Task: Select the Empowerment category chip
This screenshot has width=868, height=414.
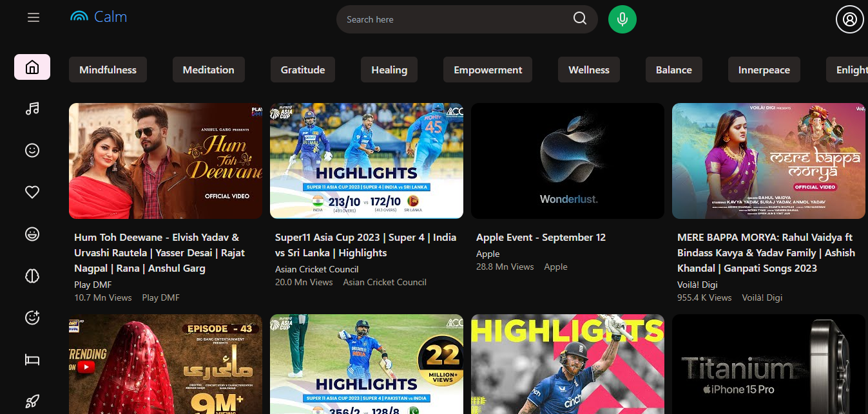Action: pyautogui.click(x=488, y=70)
